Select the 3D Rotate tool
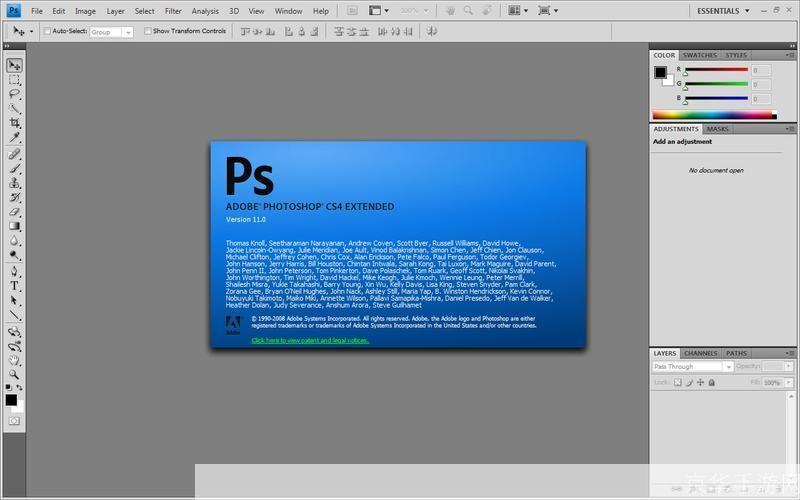Screen dimensions: 800x500 [x=14, y=332]
